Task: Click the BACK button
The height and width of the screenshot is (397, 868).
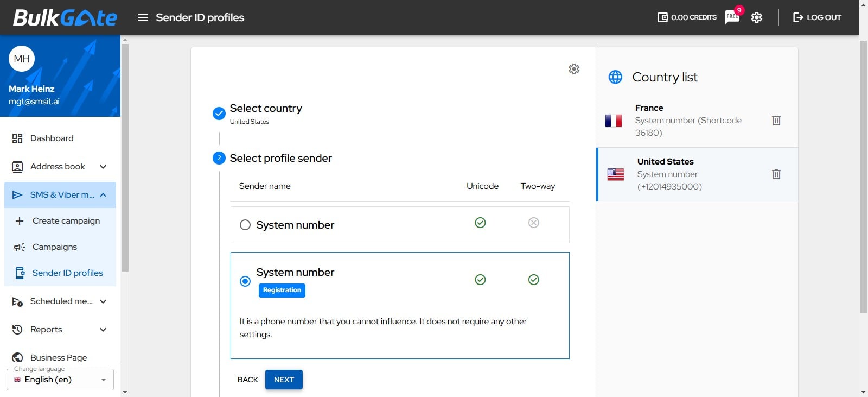Action: (x=248, y=380)
